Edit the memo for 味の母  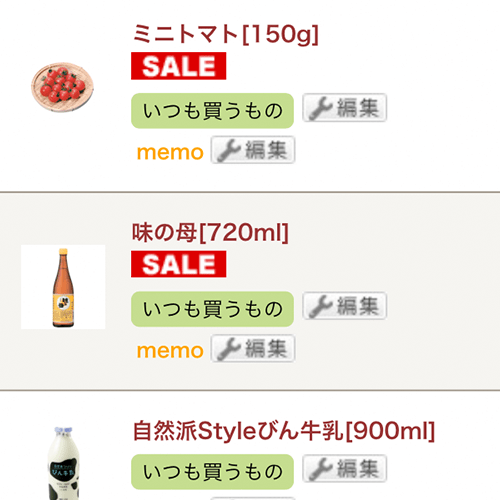(x=253, y=348)
